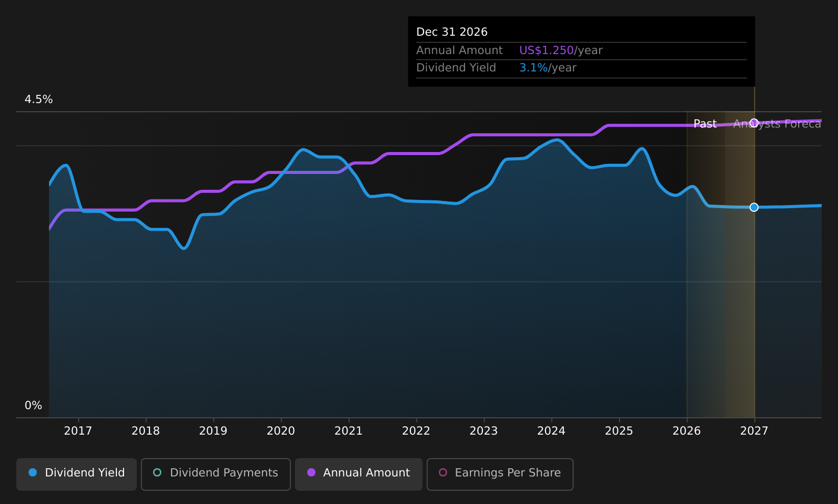Click the 4.5% y-axis label
Image resolution: width=838 pixels, height=504 pixels.
click(x=39, y=99)
